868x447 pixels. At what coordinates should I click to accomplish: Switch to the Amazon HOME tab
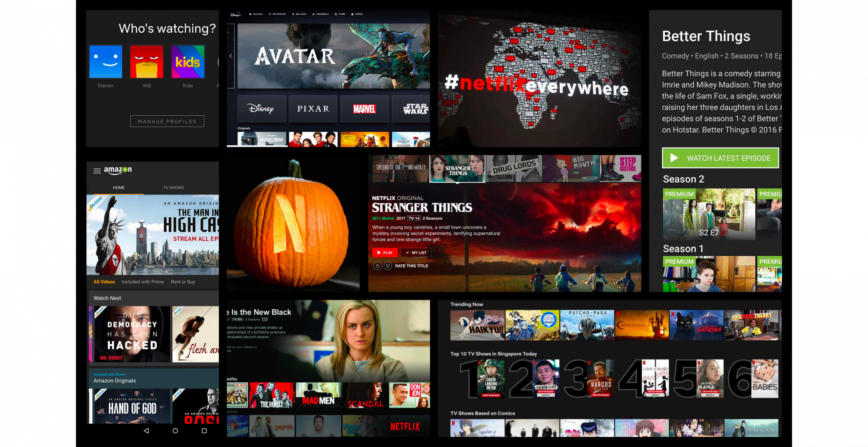[118, 188]
